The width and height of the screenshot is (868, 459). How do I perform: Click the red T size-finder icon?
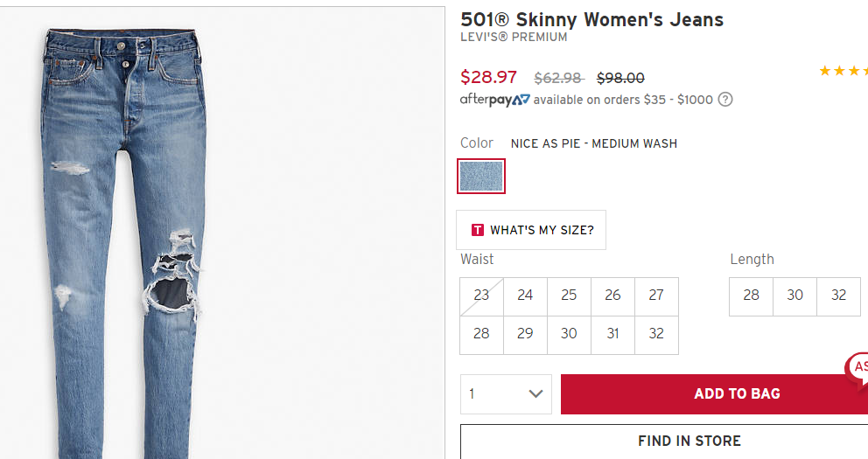tap(477, 230)
